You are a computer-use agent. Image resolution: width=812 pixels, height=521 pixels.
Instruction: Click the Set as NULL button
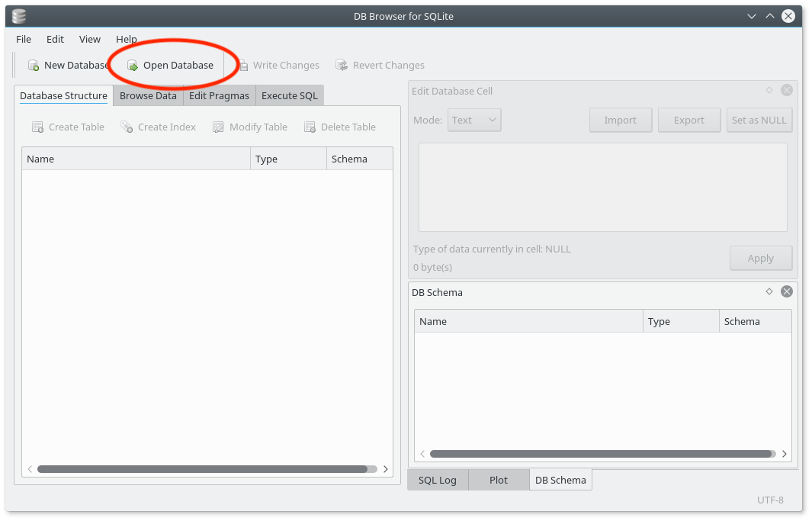(759, 120)
